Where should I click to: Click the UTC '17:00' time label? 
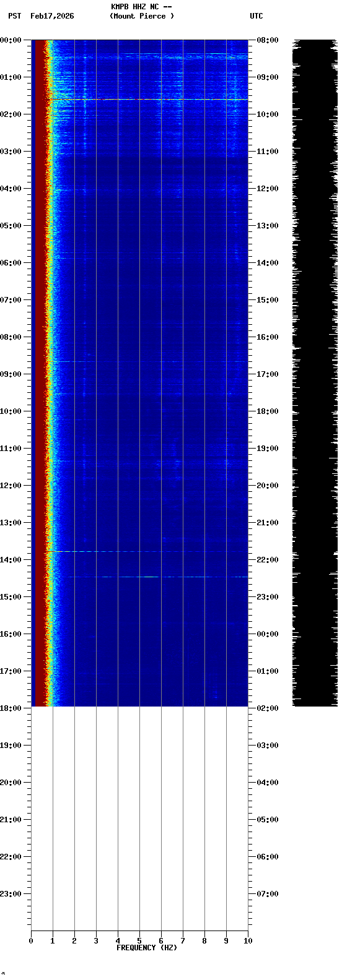268,374
